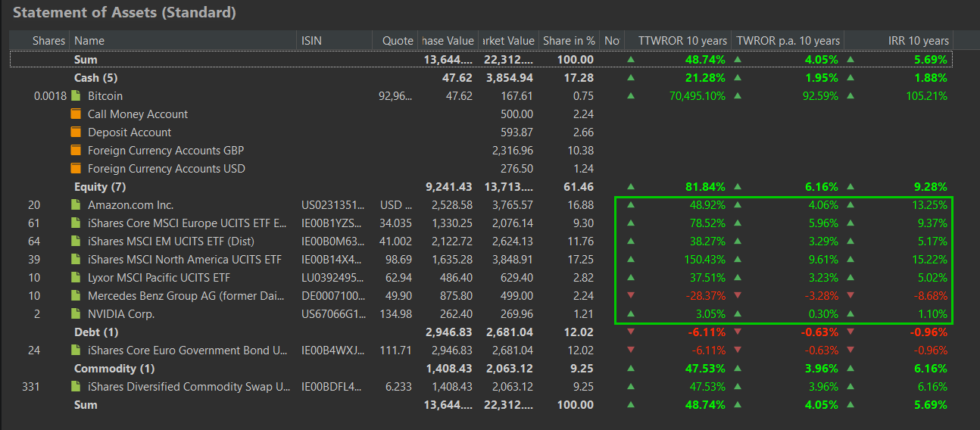Click the Lyxor MSCI Pacific icon

pyautogui.click(x=75, y=278)
